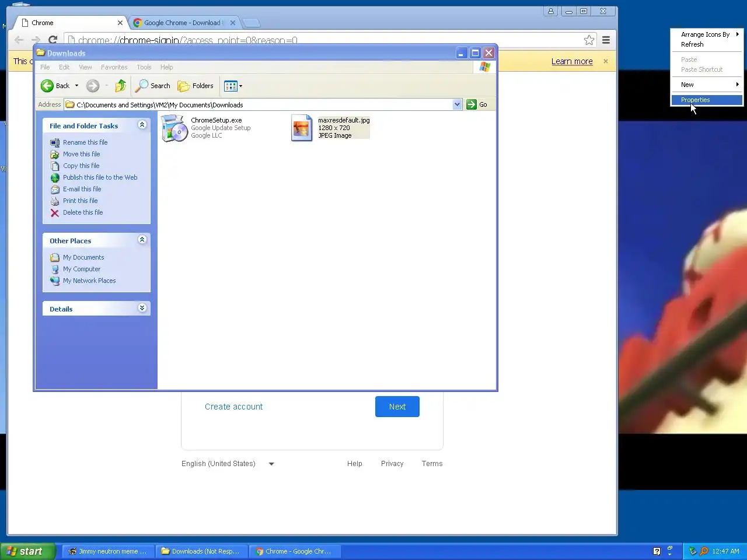Click Privacy link on sign-in page
The width and height of the screenshot is (747, 560).
392,464
